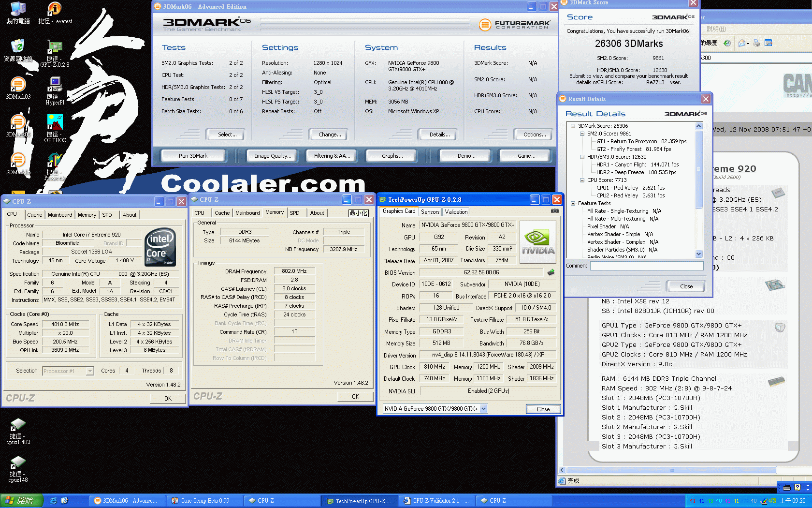Collapse the CPU Score: 7713 node
Screen dimensions: 812x508
click(x=582, y=180)
